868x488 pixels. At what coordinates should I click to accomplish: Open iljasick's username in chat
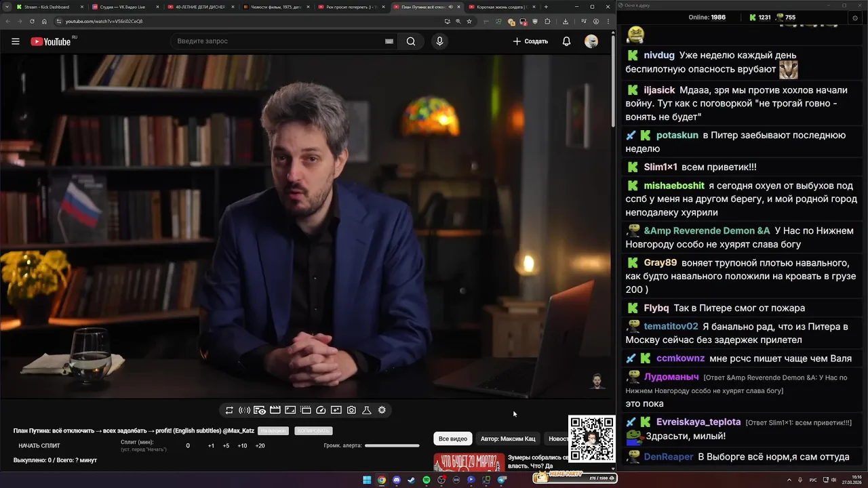click(x=659, y=90)
